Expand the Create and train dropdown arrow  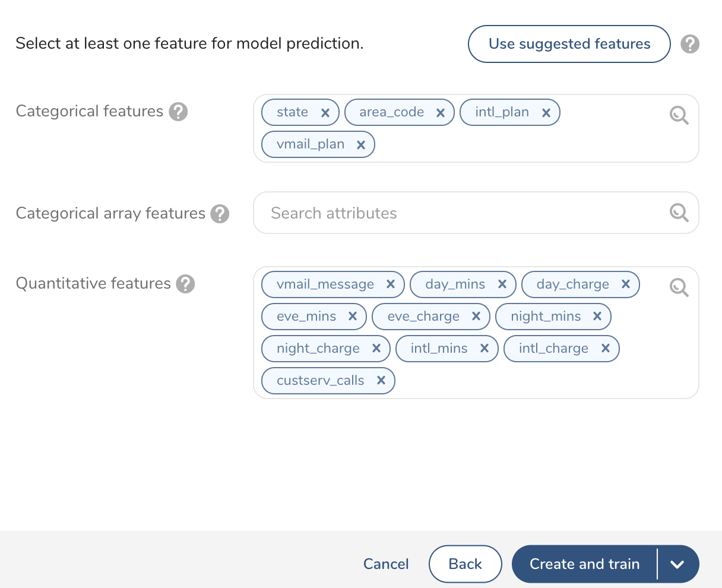[677, 564]
